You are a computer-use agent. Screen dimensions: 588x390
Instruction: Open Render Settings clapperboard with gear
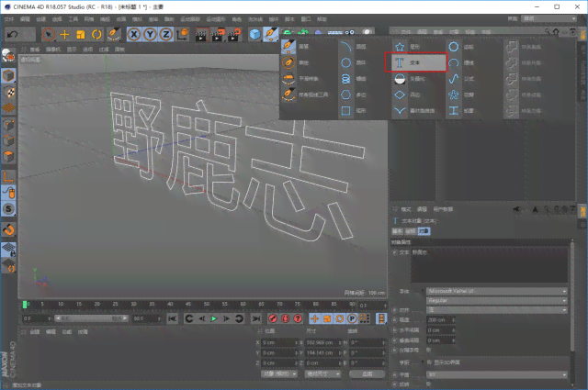tap(234, 35)
